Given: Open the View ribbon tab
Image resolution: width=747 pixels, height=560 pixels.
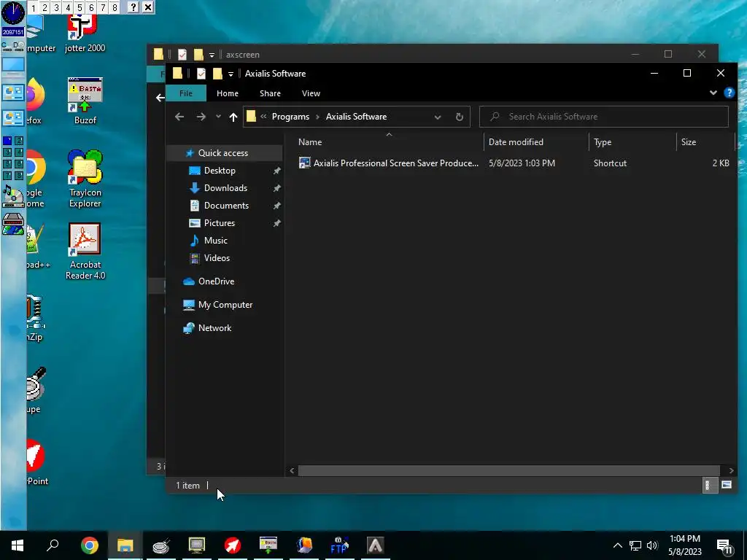Looking at the screenshot, I should point(311,93).
